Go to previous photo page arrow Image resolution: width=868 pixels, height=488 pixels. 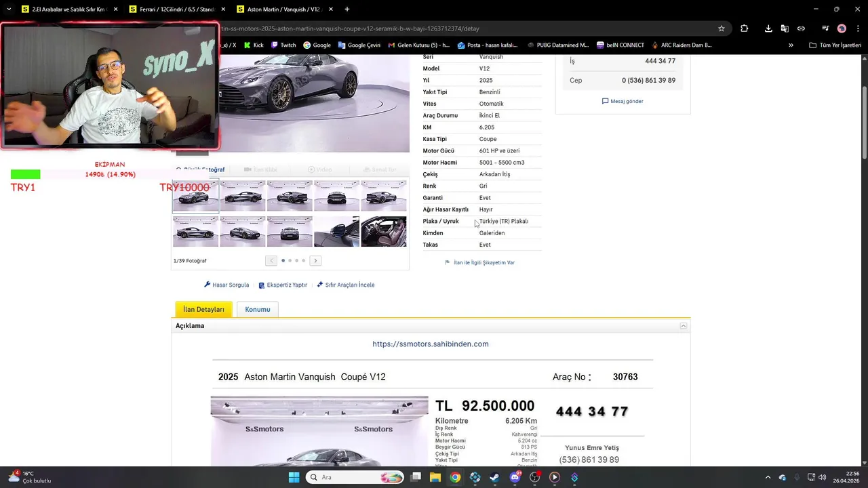[271, 260]
